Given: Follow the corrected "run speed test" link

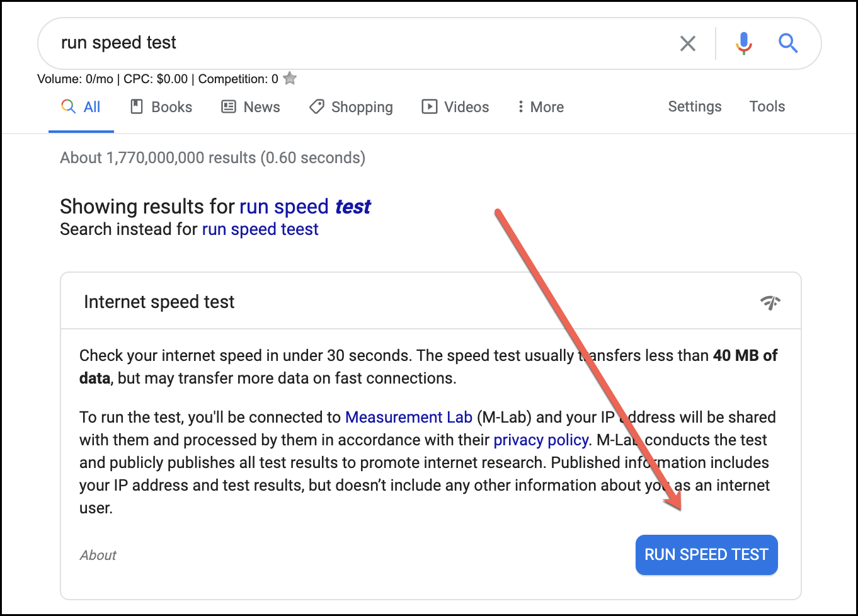Looking at the screenshot, I should pyautogui.click(x=305, y=207).
